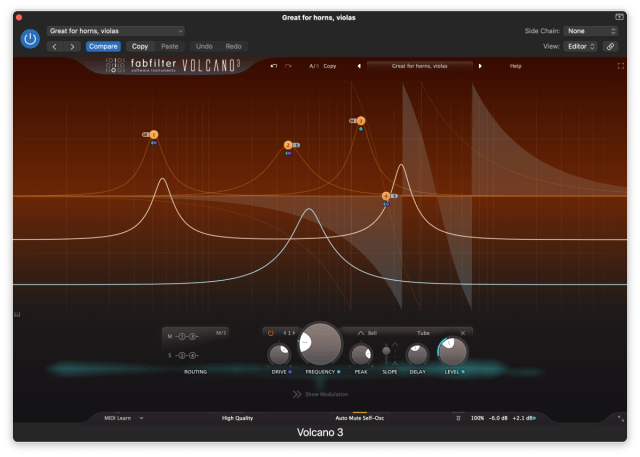
Task: Toggle Auto Mute Self-Osc
Action: pyautogui.click(x=360, y=418)
